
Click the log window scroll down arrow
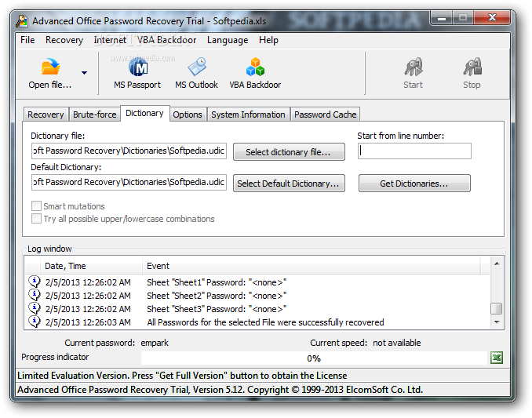(x=497, y=322)
